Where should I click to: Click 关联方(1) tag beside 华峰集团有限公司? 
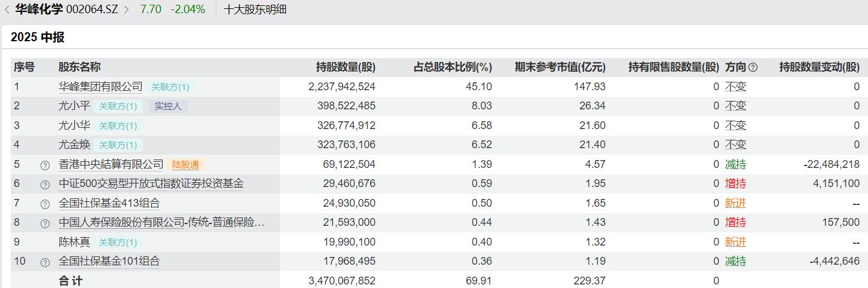[x=170, y=87]
